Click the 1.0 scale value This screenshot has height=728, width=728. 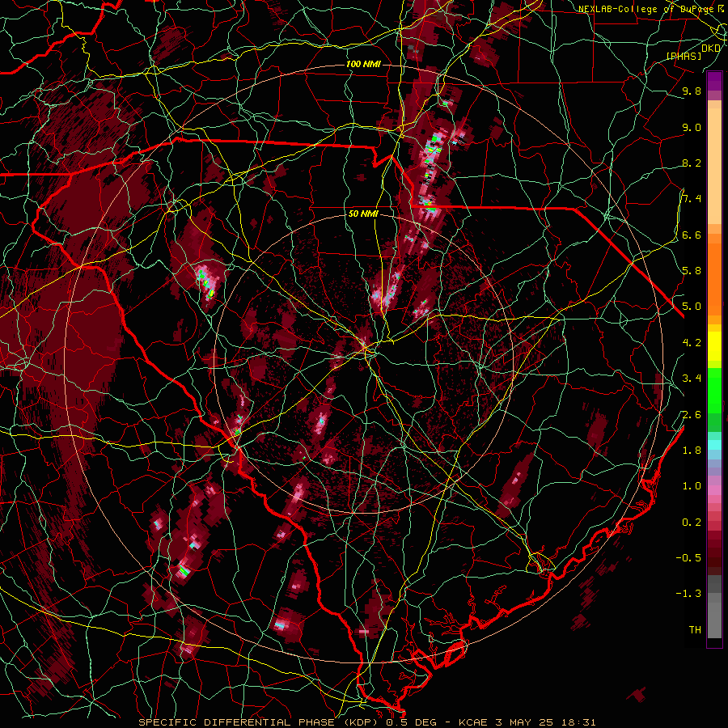coord(692,486)
